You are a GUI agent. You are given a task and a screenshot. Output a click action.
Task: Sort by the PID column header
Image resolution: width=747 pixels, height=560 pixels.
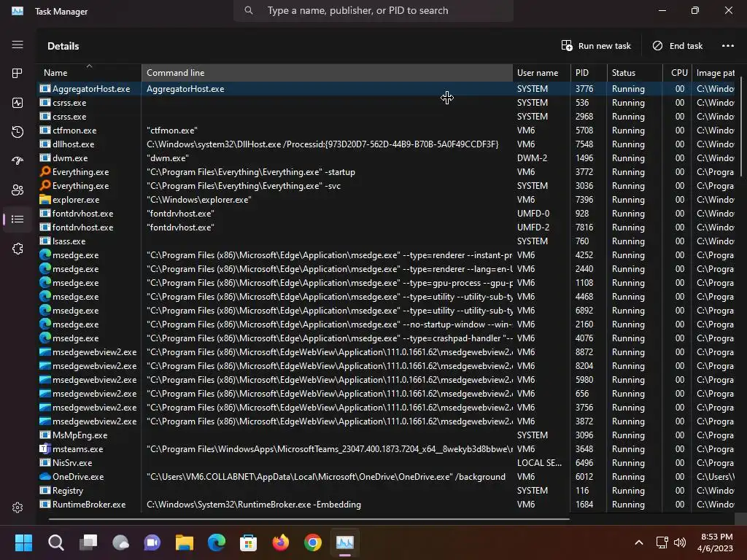[589, 72]
